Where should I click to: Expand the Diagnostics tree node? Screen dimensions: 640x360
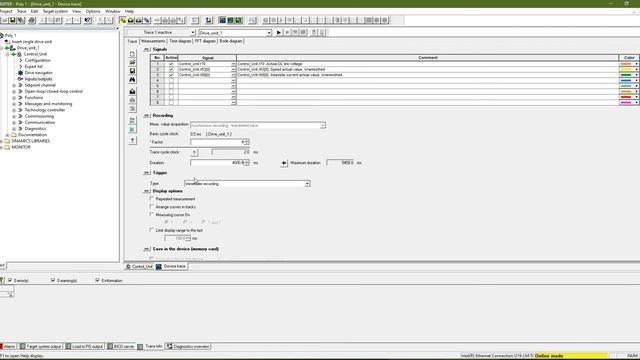pyautogui.click(x=14, y=129)
